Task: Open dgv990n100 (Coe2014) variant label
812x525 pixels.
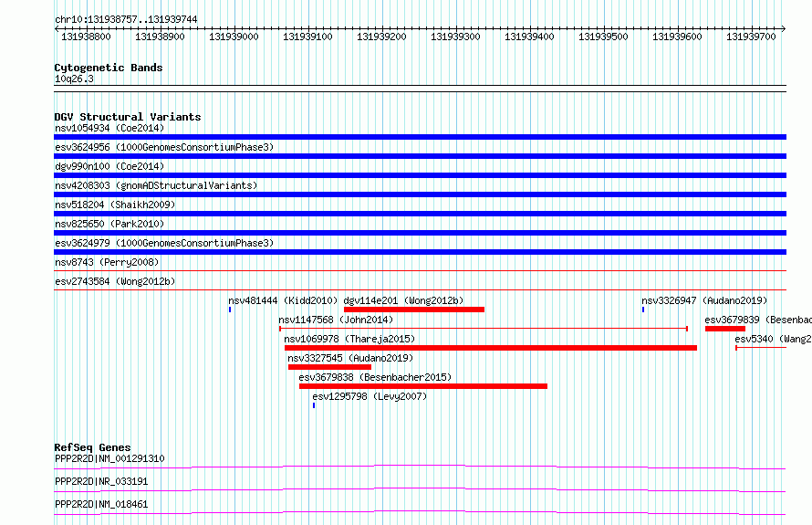Action: 109,166
